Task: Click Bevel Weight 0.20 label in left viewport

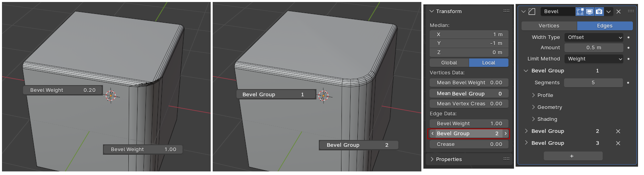Action: pos(63,90)
